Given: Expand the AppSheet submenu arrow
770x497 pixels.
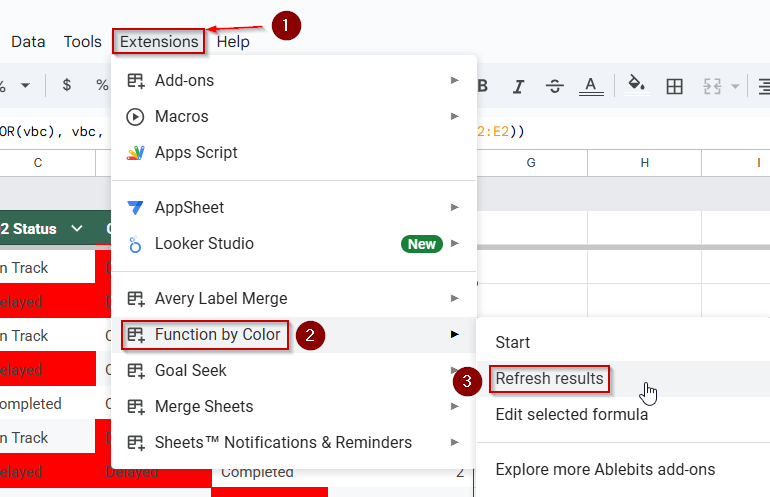Looking at the screenshot, I should [x=455, y=207].
